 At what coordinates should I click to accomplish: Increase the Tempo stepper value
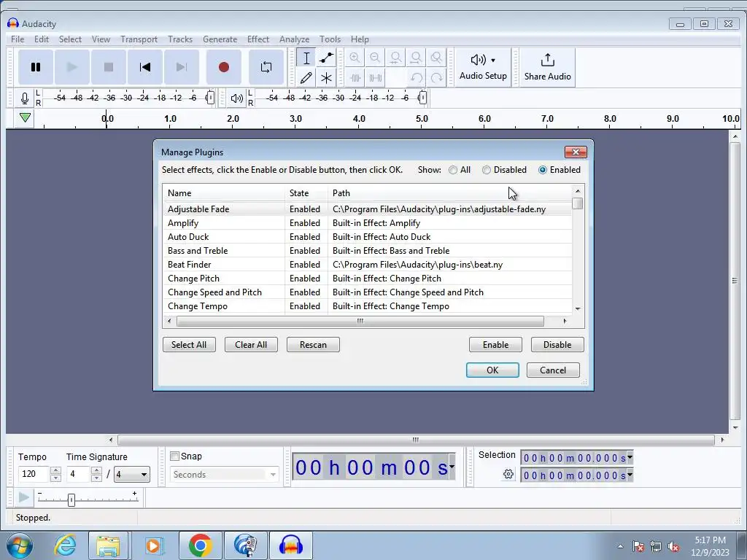(55, 470)
